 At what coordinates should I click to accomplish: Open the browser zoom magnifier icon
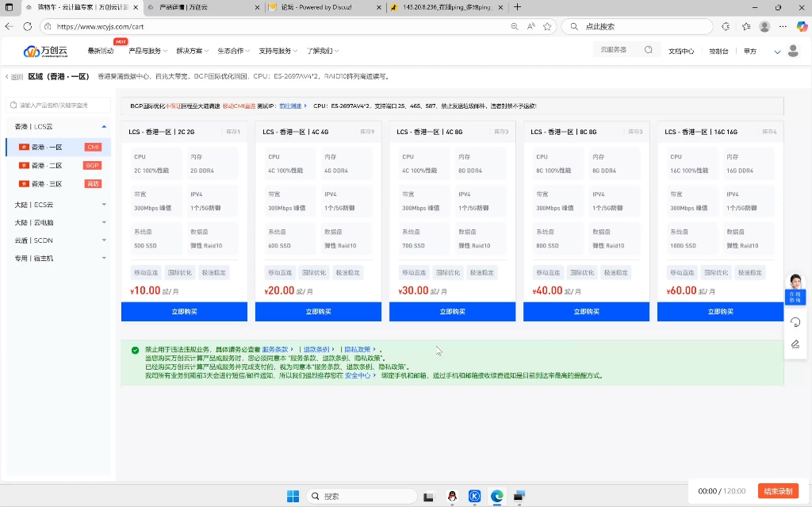(x=514, y=26)
